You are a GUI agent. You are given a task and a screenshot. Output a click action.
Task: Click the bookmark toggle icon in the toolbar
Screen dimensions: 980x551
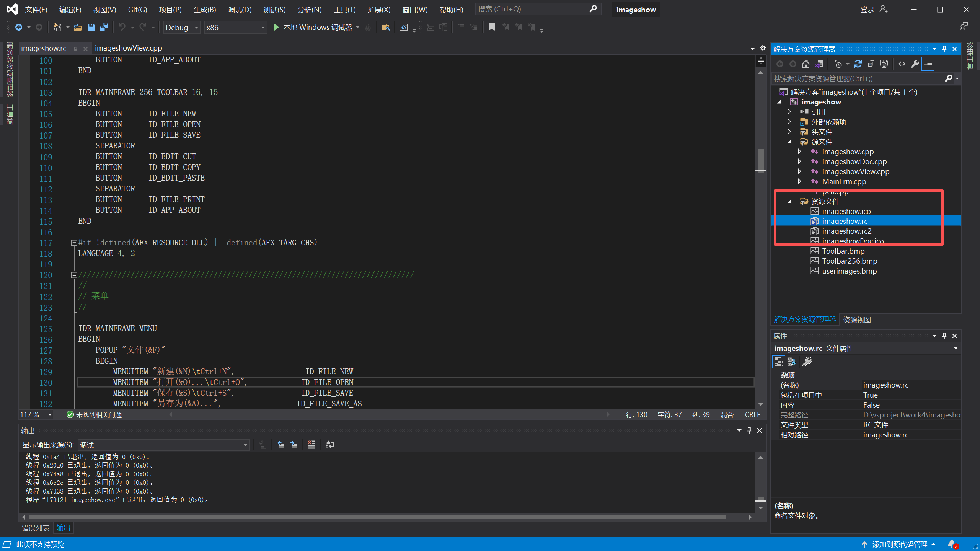pyautogui.click(x=492, y=27)
